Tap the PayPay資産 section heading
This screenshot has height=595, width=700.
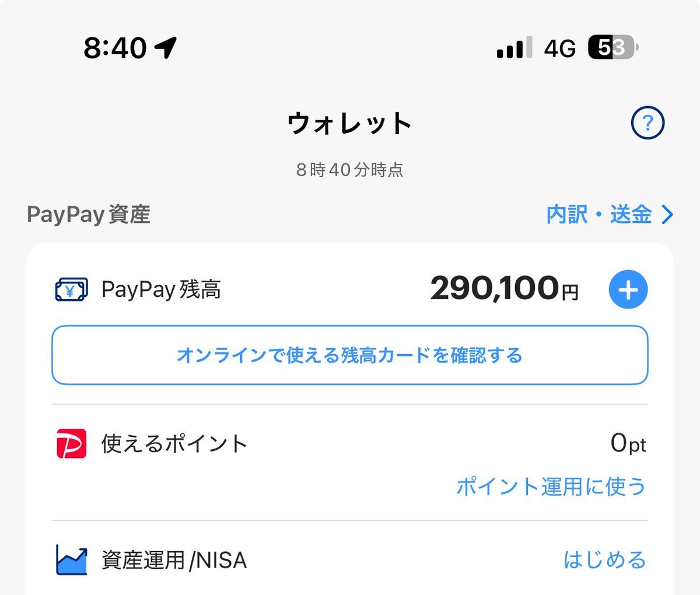[x=89, y=215]
